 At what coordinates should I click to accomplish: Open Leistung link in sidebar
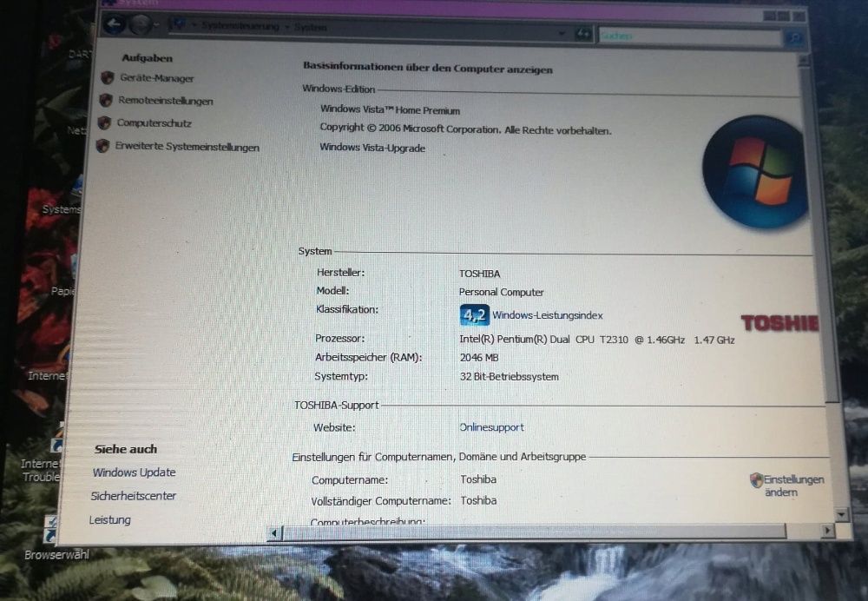click(x=109, y=519)
